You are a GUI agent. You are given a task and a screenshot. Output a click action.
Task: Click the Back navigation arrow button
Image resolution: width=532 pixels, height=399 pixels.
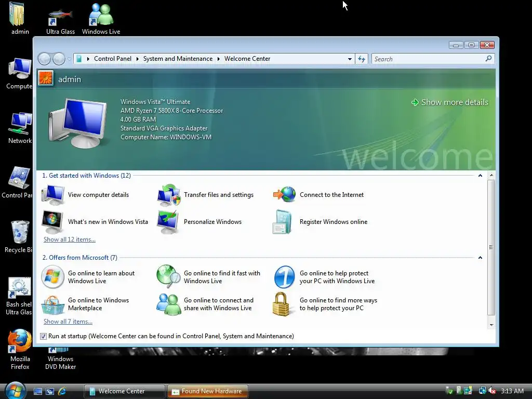(x=45, y=59)
